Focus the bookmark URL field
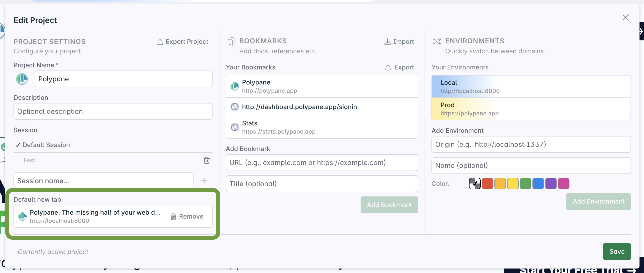The height and width of the screenshot is (273, 644). coord(322,163)
